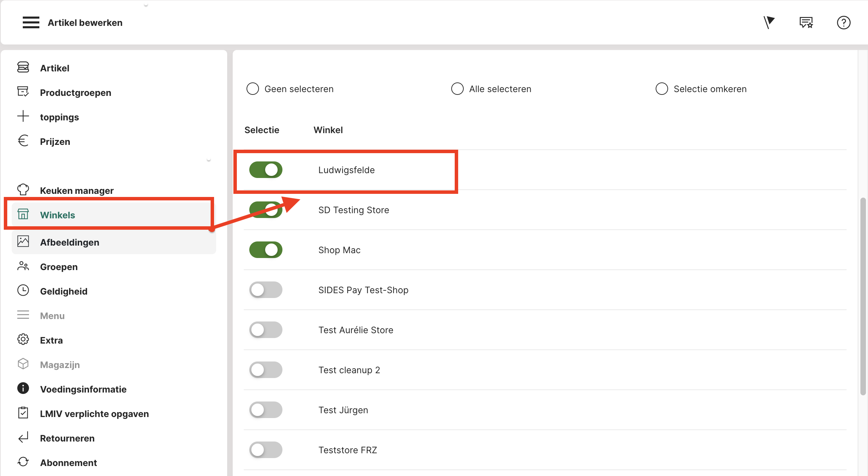Open the feedback chat star icon

(806, 23)
